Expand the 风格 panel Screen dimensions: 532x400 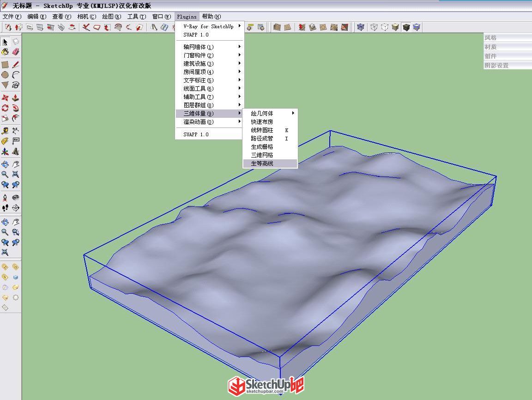click(508, 38)
